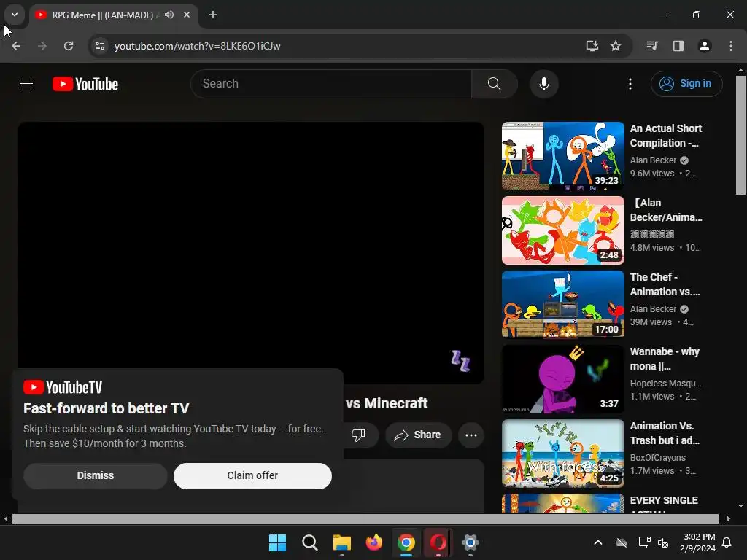Screen dimensions: 747x560
Task: Open An Actual Short Compilation thumbnail
Action: tap(562, 156)
